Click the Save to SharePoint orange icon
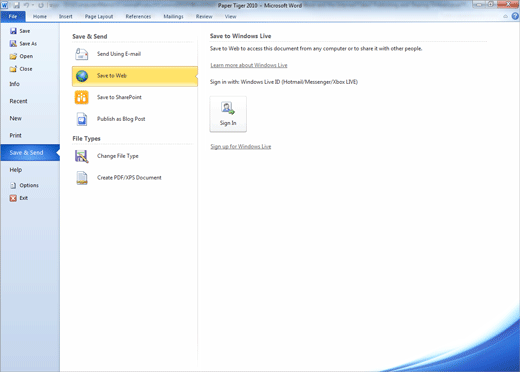The image size is (520, 372). click(x=82, y=97)
